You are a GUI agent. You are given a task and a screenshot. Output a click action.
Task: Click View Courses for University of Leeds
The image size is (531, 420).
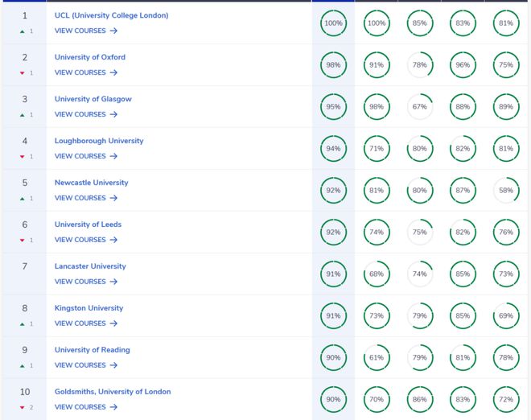[x=86, y=240]
